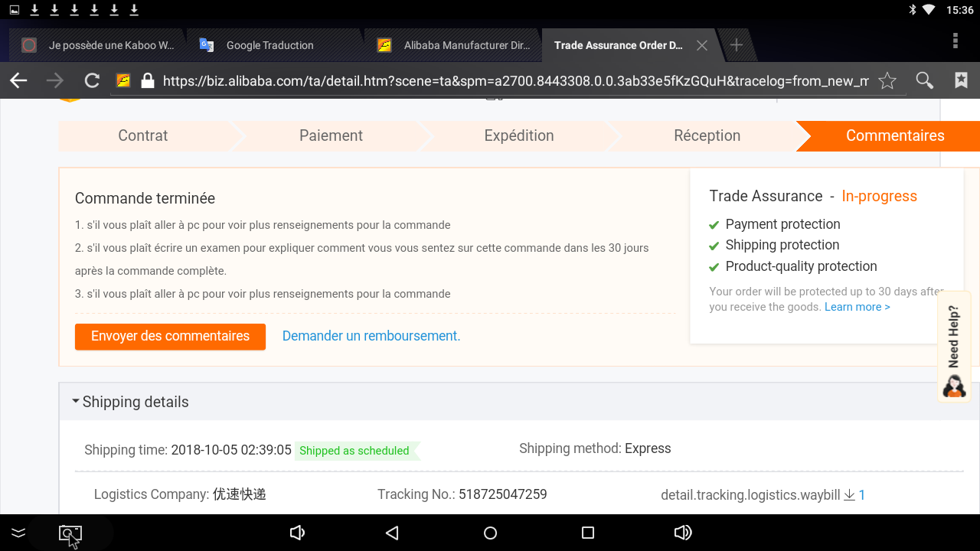This screenshot has width=980, height=551.
Task: Open the bookmarks list icon
Action: click(x=962, y=80)
